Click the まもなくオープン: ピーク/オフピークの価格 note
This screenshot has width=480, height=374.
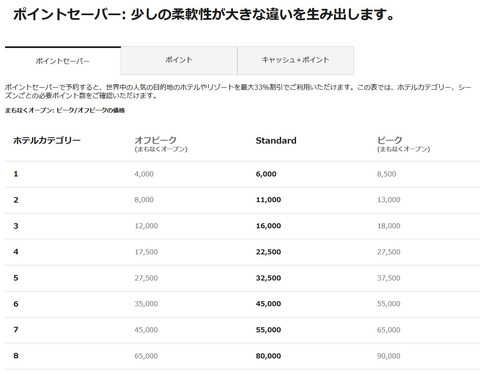[x=65, y=110]
